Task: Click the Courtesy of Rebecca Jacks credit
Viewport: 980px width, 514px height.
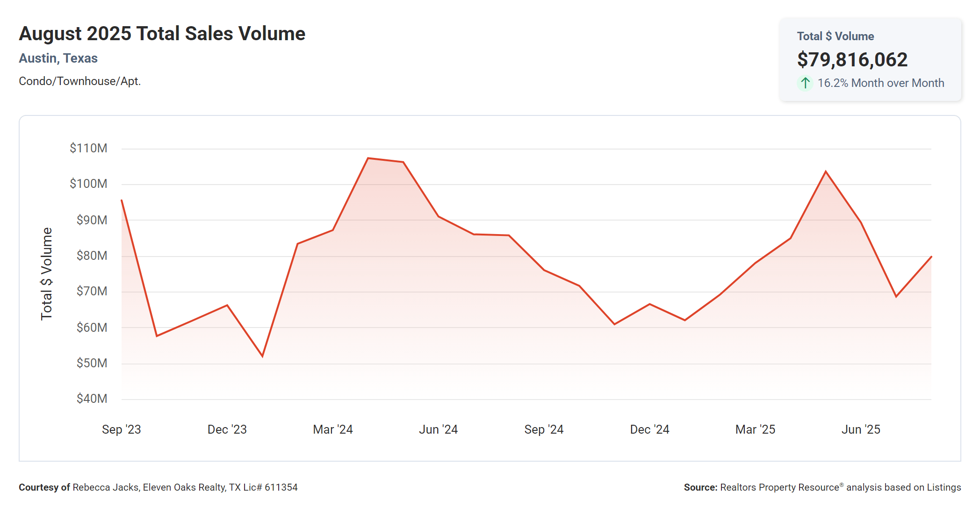Action: click(x=158, y=487)
